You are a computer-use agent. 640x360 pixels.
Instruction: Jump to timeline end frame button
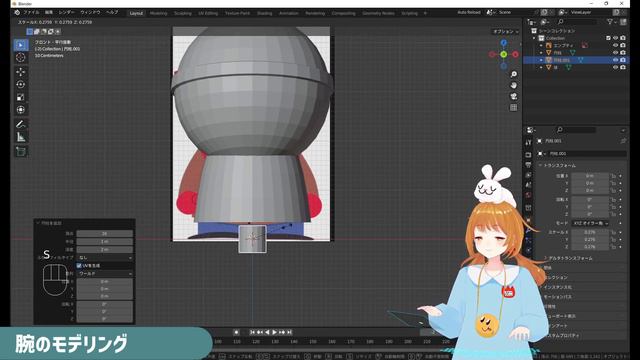click(289, 332)
